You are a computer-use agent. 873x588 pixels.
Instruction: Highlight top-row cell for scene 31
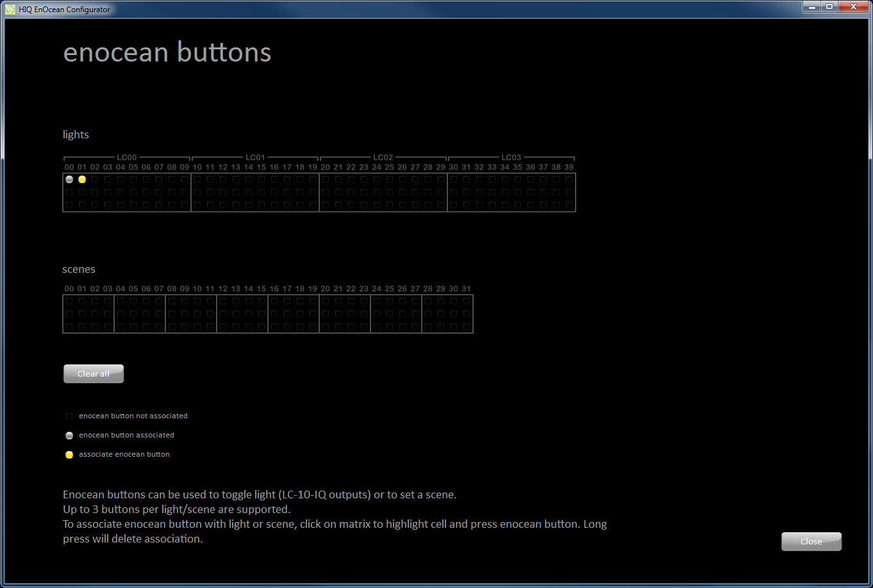pyautogui.click(x=467, y=301)
